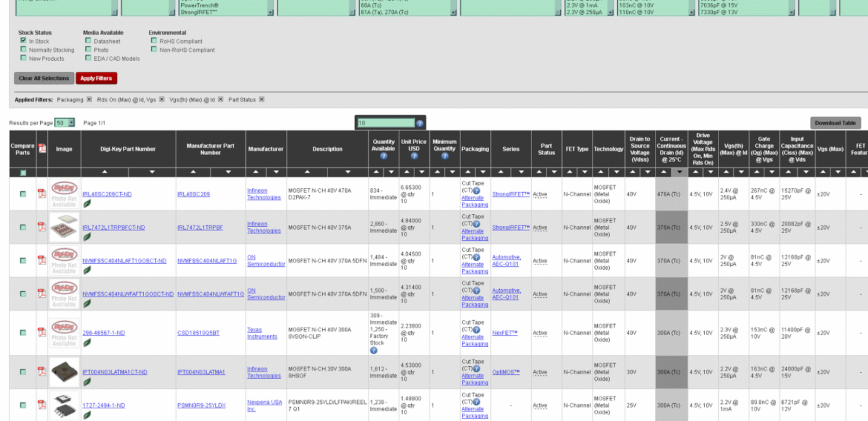Check EDA / CAD Models filter
This screenshot has height=421, width=868.
pos(88,58)
